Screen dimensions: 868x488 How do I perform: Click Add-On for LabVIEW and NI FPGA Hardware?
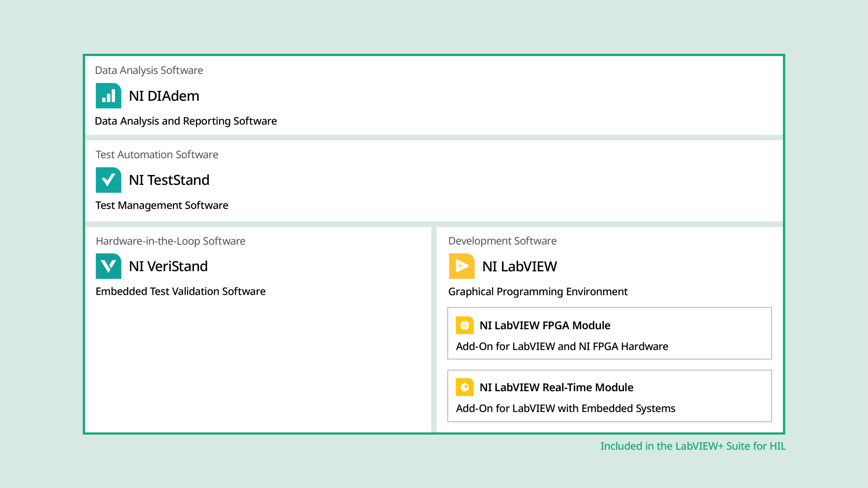coord(562,346)
